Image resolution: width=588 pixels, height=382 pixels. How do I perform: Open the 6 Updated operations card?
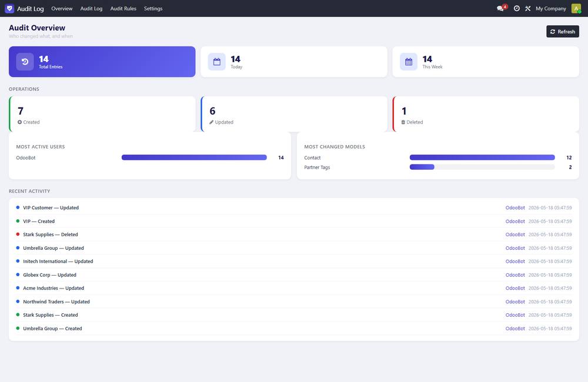[x=294, y=114]
